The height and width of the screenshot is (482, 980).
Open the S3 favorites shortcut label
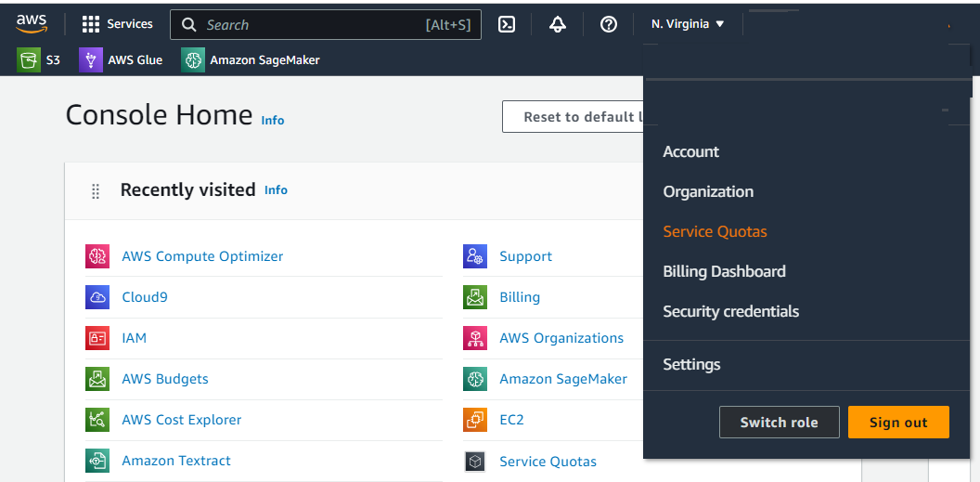pyautogui.click(x=53, y=60)
